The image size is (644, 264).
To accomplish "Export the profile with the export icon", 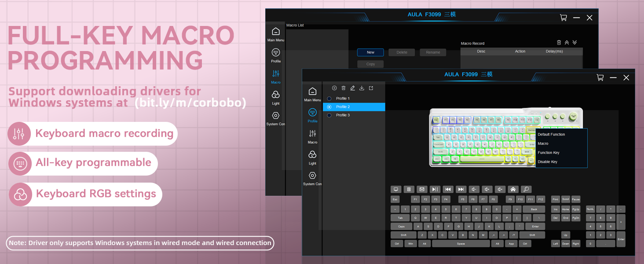I will pyautogui.click(x=371, y=88).
